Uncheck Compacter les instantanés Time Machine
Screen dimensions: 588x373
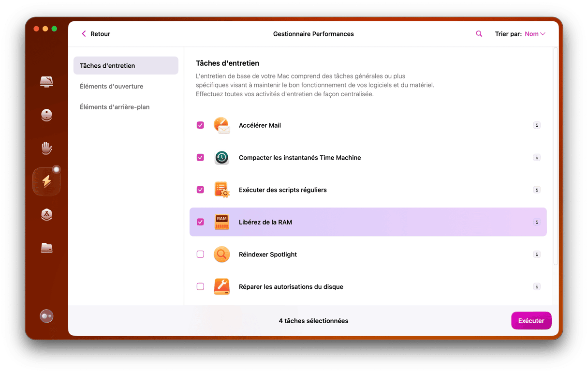(200, 158)
